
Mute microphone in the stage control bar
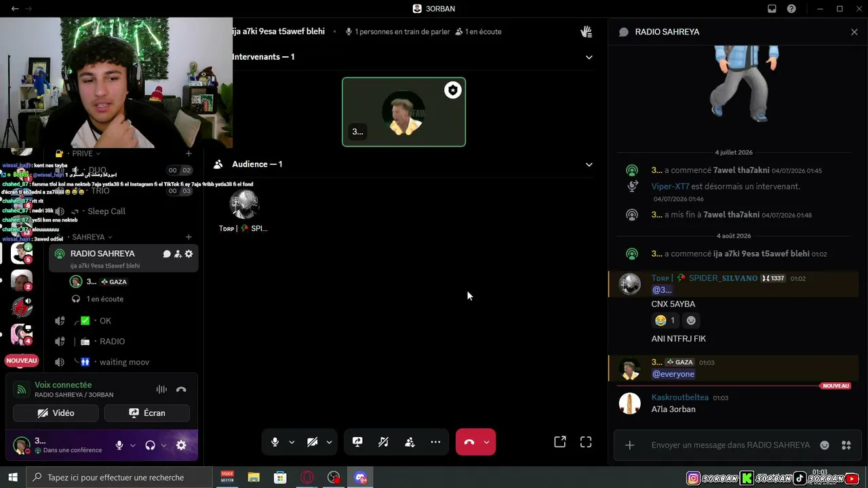(x=275, y=442)
